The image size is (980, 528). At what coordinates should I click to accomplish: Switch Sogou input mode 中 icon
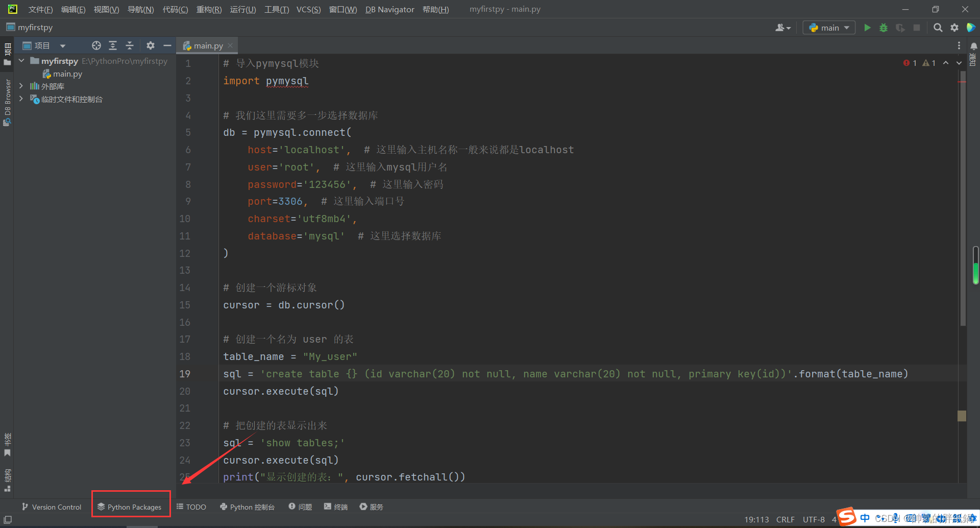[x=865, y=518]
